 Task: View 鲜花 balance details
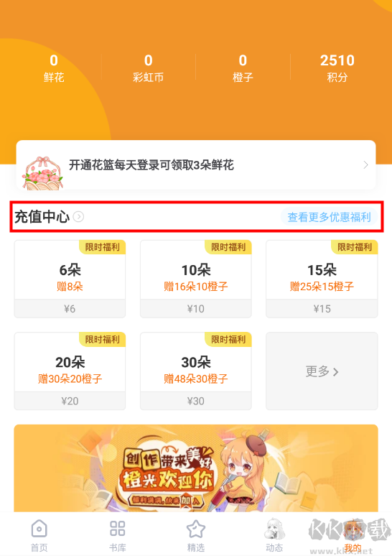[x=54, y=68]
